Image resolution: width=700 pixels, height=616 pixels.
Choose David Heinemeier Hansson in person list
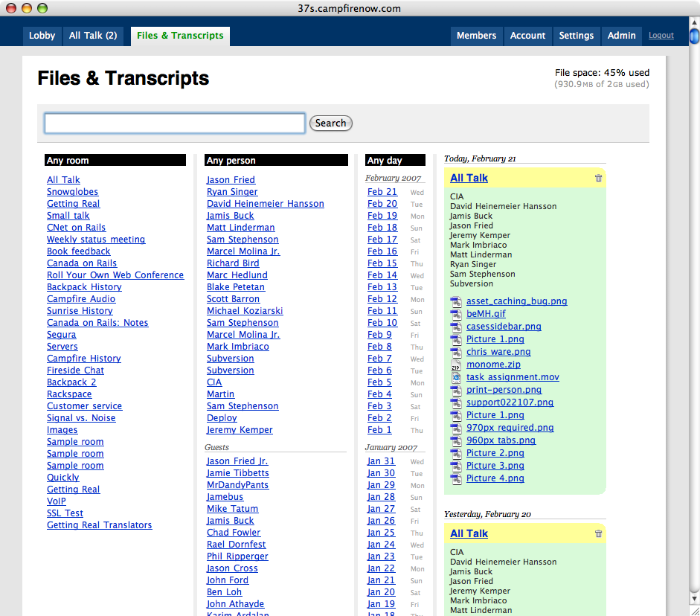tap(265, 204)
